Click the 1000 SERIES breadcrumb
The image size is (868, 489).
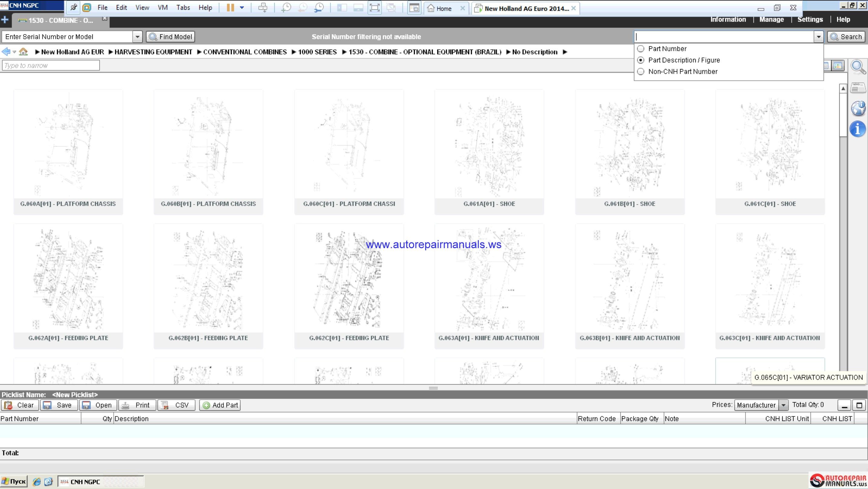point(318,52)
